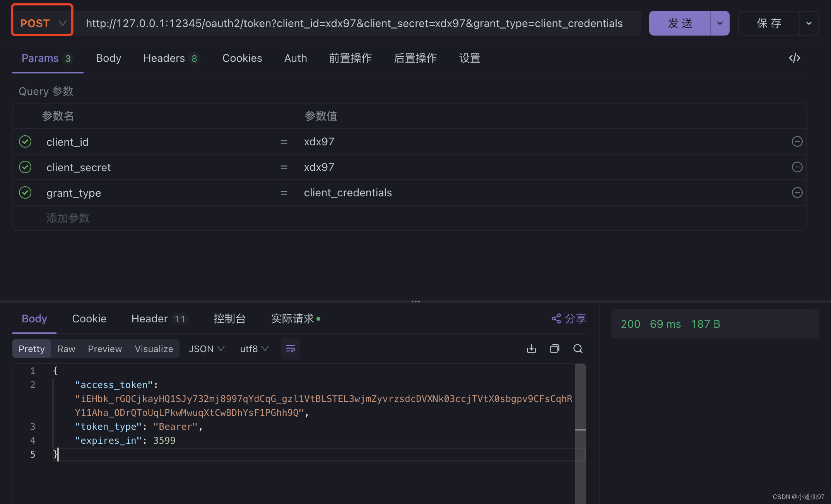This screenshot has height=504, width=831.
Task: Click the 添加参数 add parameter field
Action: click(x=68, y=218)
